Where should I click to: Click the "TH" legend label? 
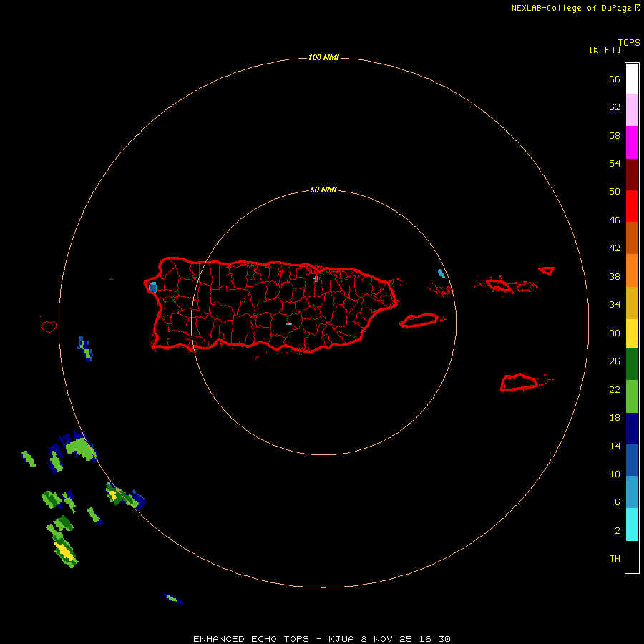615,559
